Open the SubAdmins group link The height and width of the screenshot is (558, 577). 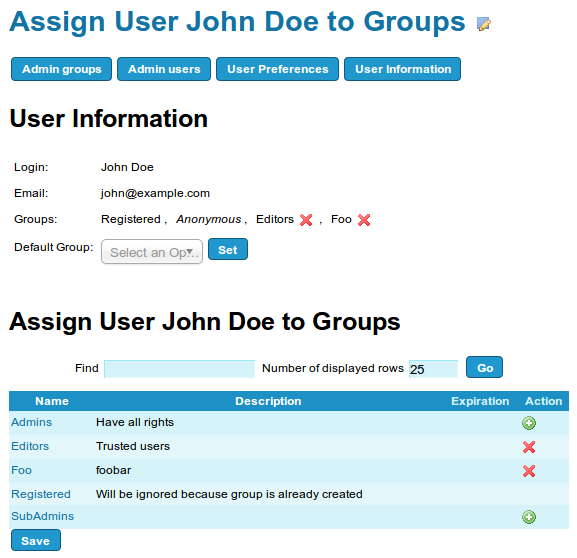tap(43, 516)
